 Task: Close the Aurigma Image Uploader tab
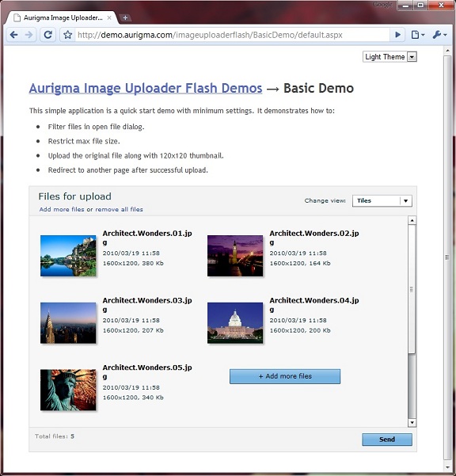[x=109, y=18]
